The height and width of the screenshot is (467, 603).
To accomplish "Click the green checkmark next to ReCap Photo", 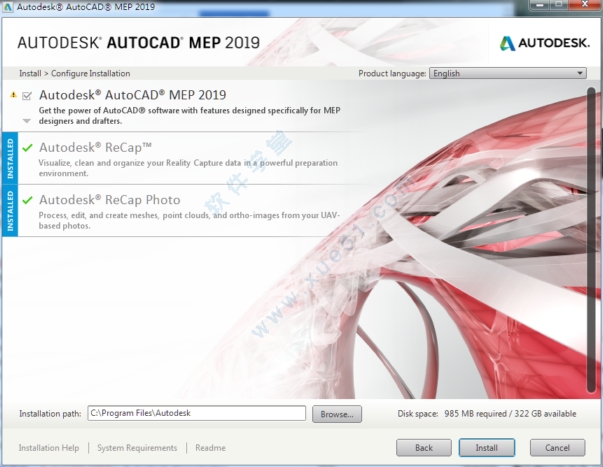I will (27, 200).
